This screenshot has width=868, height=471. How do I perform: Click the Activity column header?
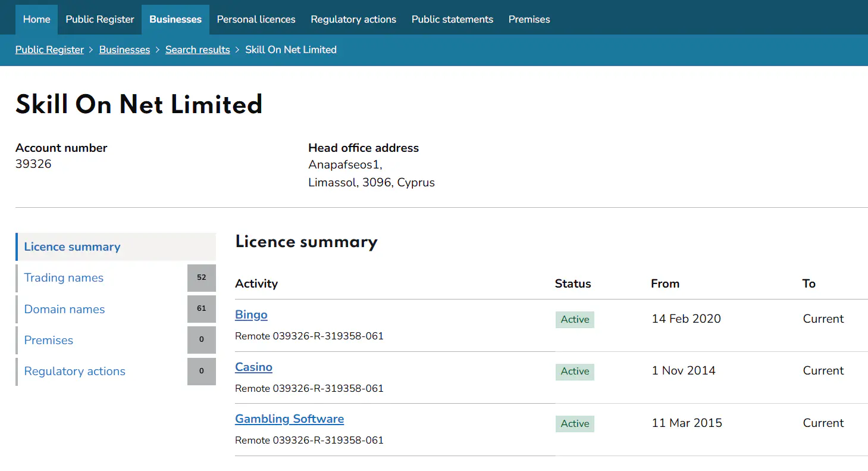pyautogui.click(x=256, y=283)
